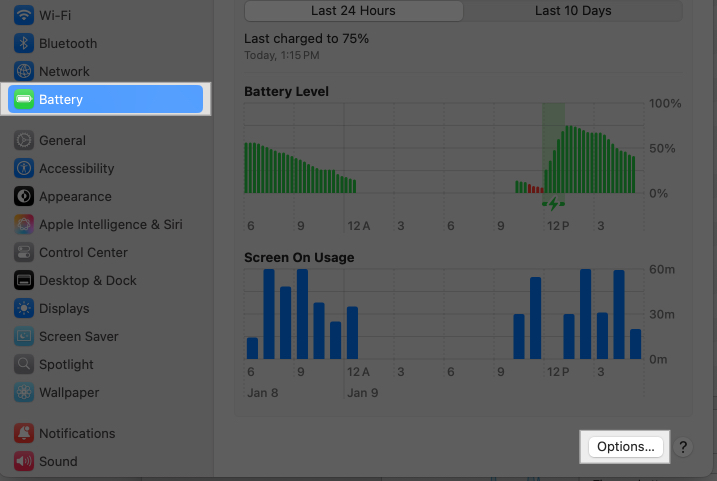Click the Sound speaker icon

(x=24, y=461)
